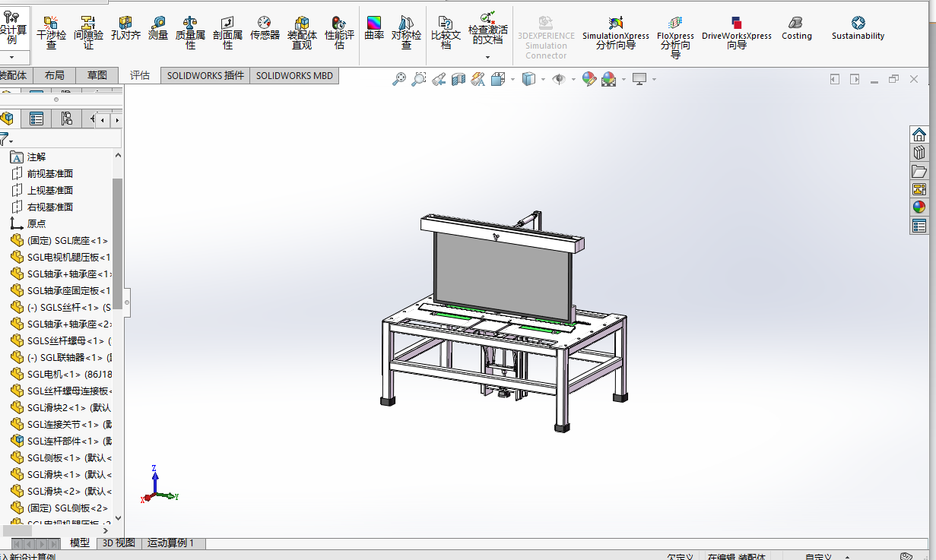Launch the DriveWorksXpress wizard
This screenshot has width=936, height=560.
pyautogui.click(x=736, y=33)
